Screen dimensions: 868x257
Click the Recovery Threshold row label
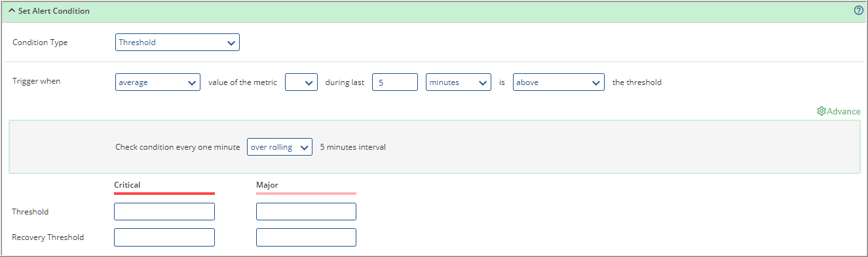pyautogui.click(x=48, y=237)
